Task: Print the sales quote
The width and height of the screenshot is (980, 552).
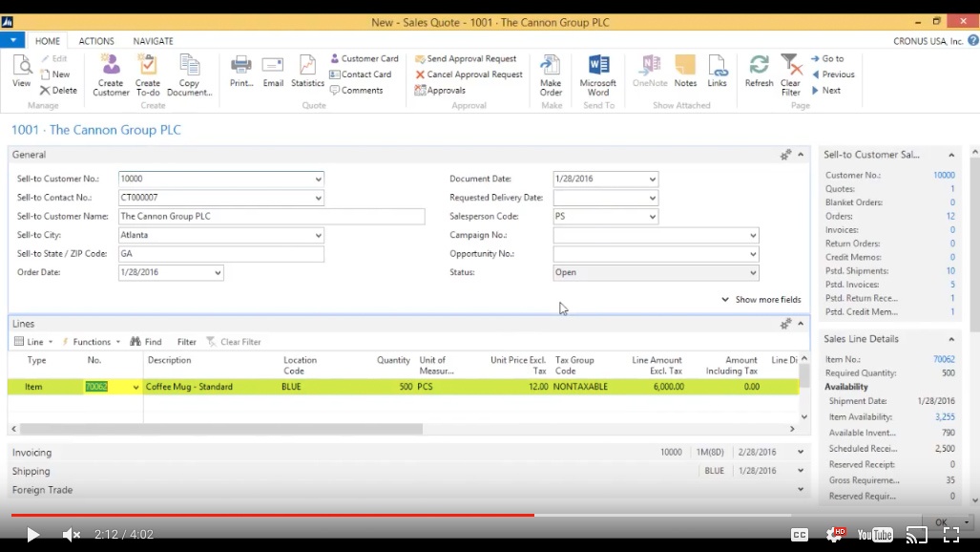Action: tap(241, 71)
